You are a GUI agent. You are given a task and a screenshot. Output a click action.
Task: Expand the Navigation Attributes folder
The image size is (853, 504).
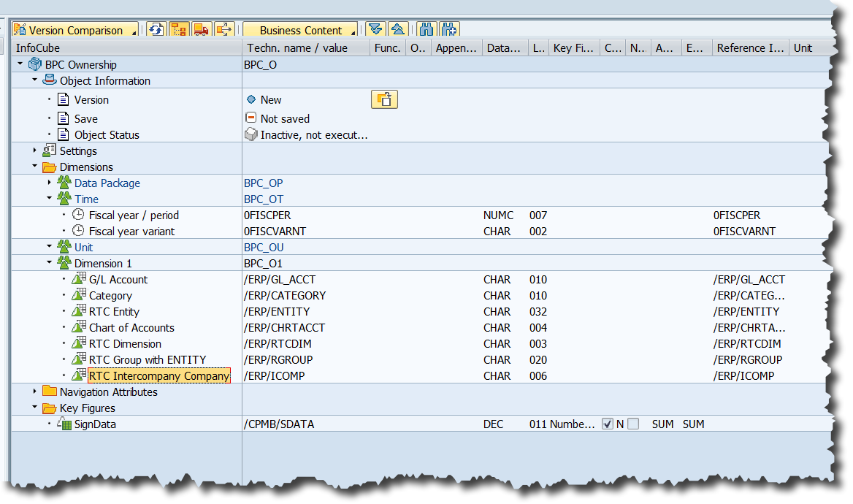[x=35, y=392]
